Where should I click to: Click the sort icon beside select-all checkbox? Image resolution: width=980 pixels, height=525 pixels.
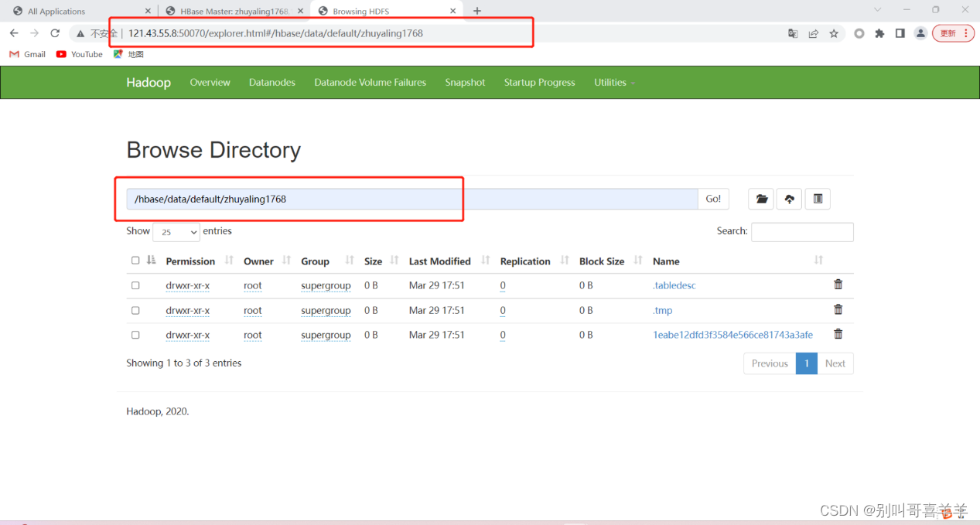152,260
